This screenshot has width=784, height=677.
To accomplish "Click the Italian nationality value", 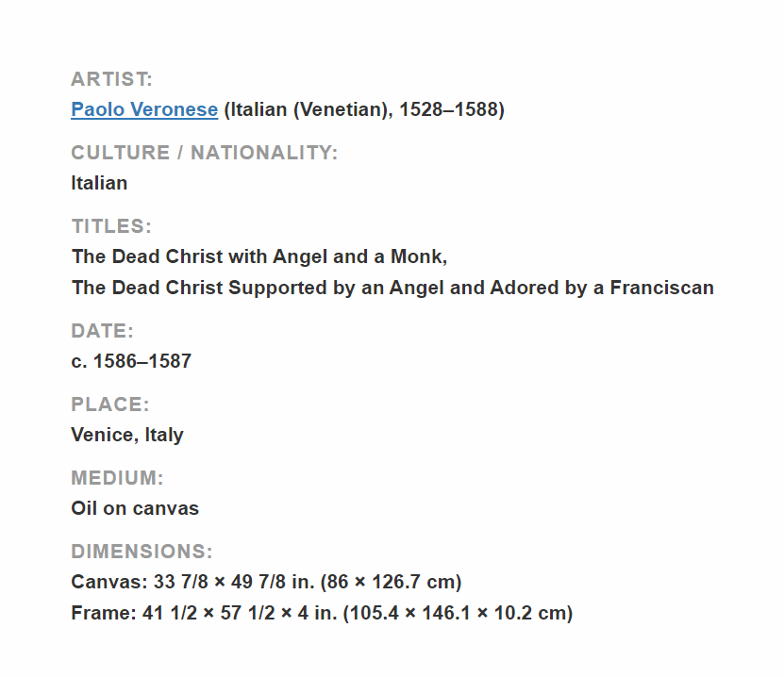I will pos(99,183).
